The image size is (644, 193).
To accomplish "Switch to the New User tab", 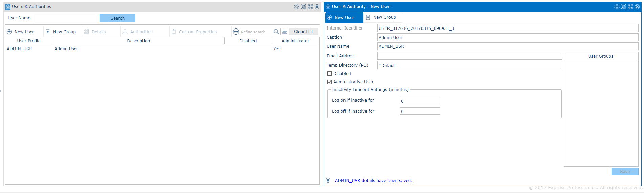I will [x=344, y=17].
